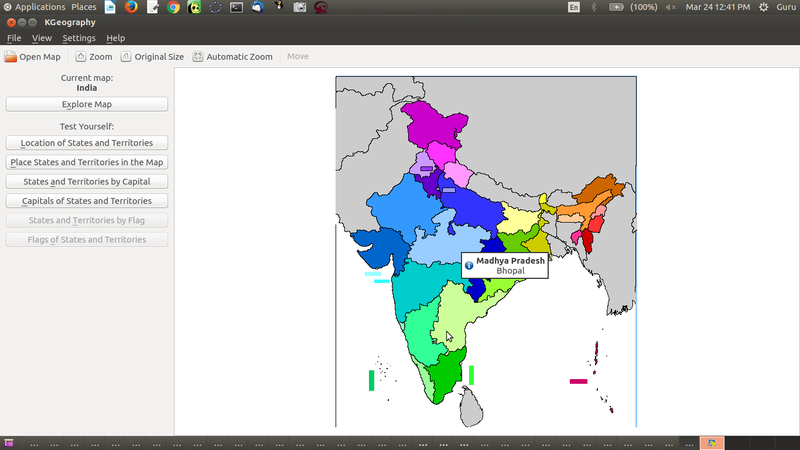Viewport: 800px width, 450px height.
Task: Click the Madhya Pradesh tooltip info icon
Action: [469, 265]
